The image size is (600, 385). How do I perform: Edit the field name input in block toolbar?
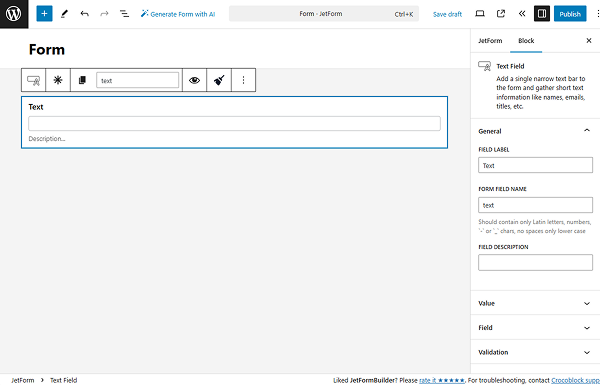click(x=137, y=80)
